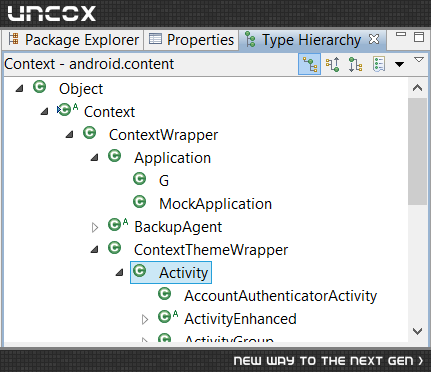
Task: Open the View Menu triangle
Action: [419, 60]
